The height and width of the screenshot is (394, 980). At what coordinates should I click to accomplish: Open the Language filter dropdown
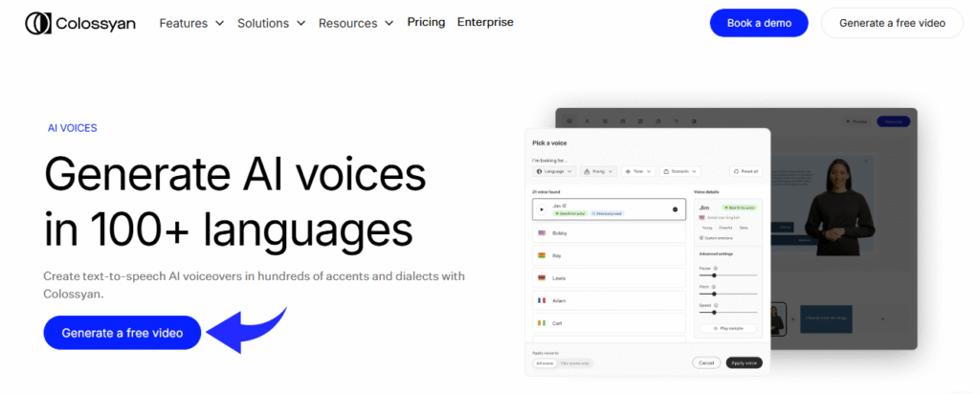(x=554, y=171)
